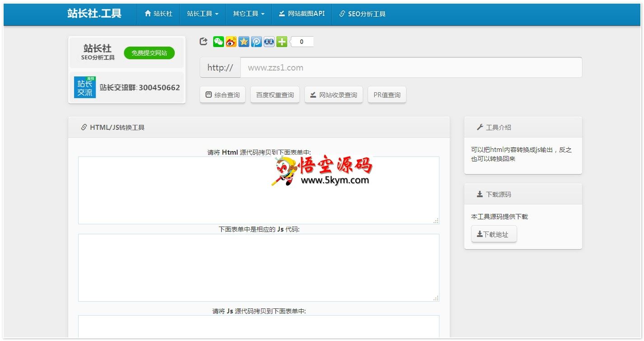Screen dimensions: 644x341
Task: Click the HTML/JS转换工具 panel heading
Action: 259,127
